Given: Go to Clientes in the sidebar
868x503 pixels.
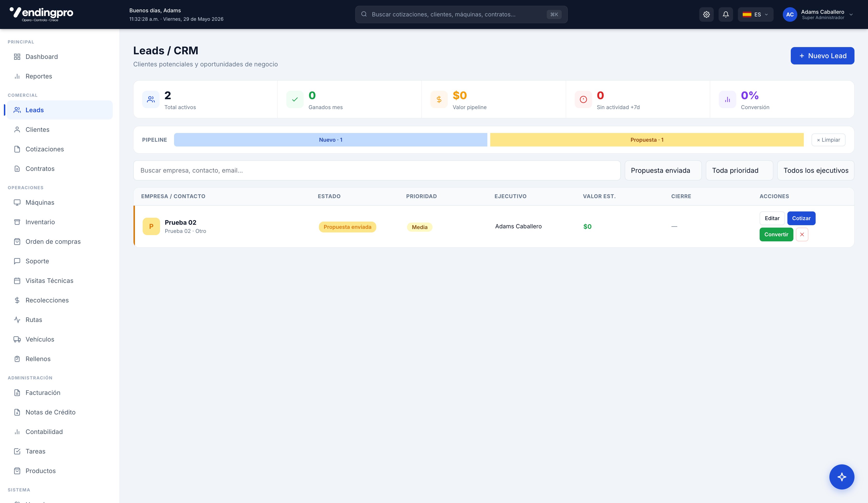Looking at the screenshot, I should pos(60,130).
